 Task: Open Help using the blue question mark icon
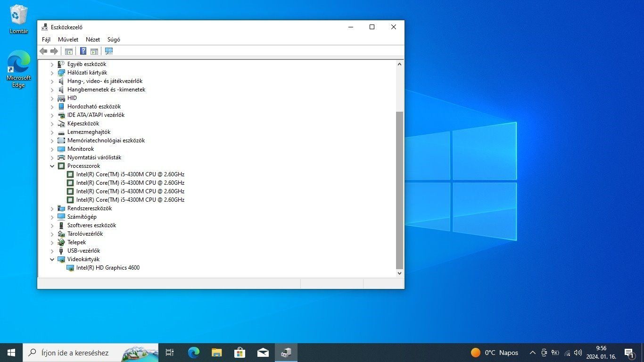click(x=83, y=51)
